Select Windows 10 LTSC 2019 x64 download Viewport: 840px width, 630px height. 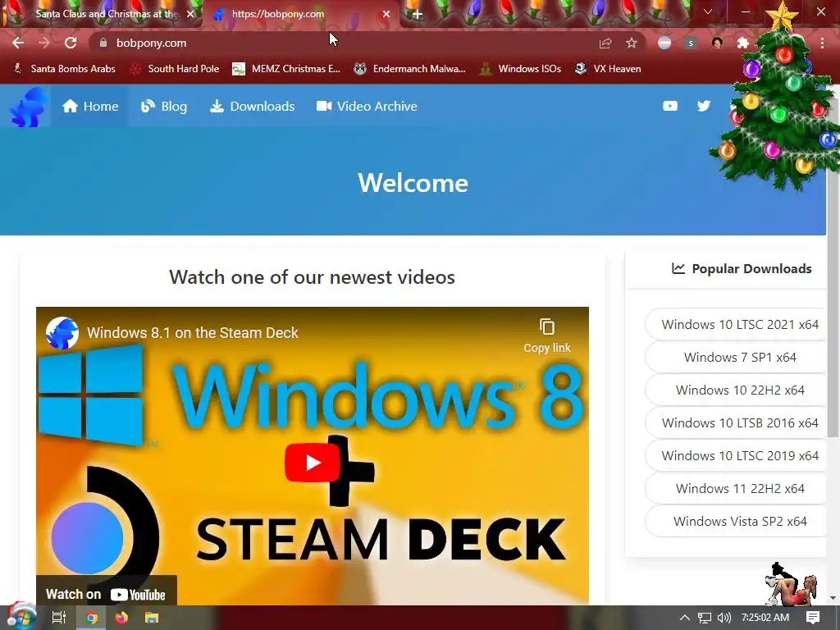pos(736,455)
